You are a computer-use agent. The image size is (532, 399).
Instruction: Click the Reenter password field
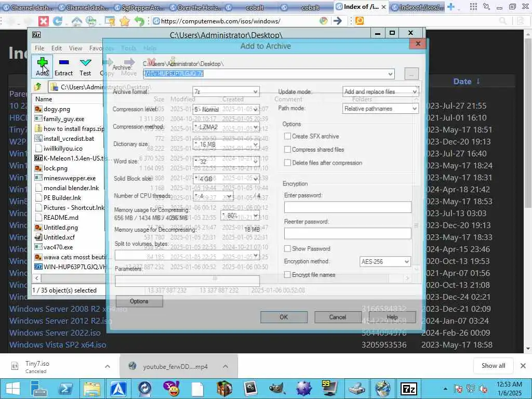pyautogui.click(x=348, y=233)
